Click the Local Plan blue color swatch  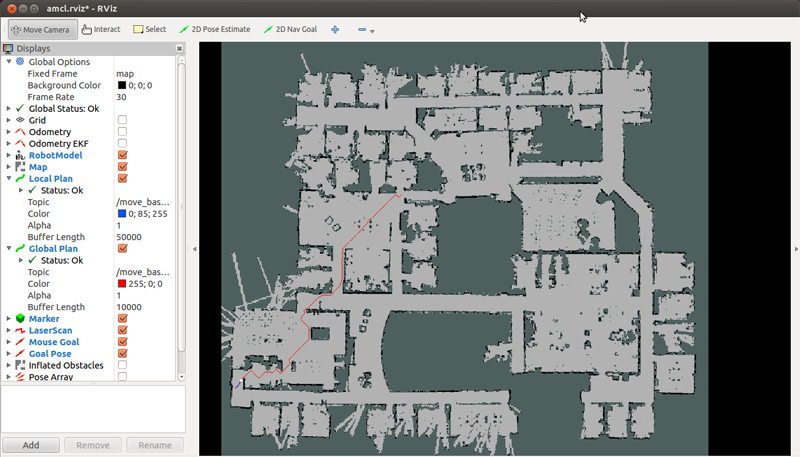pyautogui.click(x=122, y=214)
